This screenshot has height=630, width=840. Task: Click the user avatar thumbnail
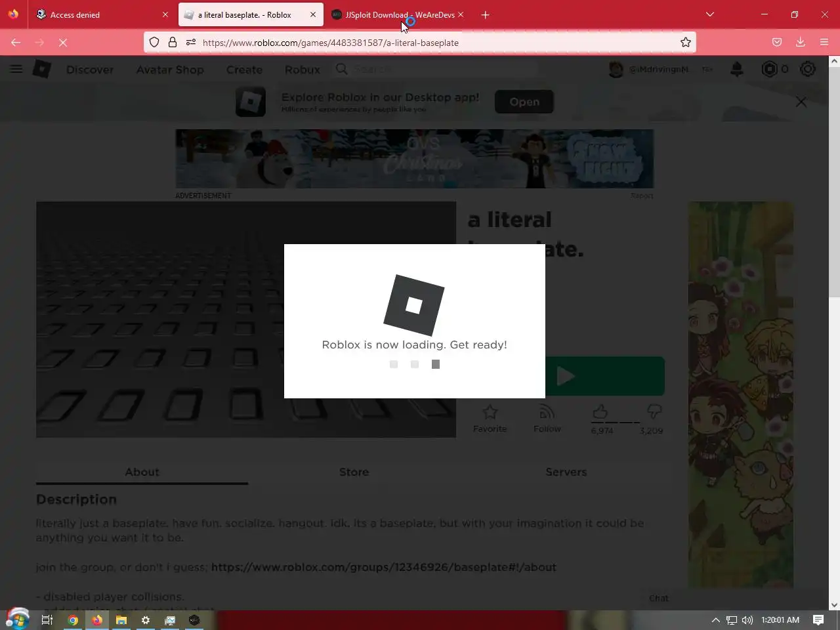pyautogui.click(x=616, y=69)
